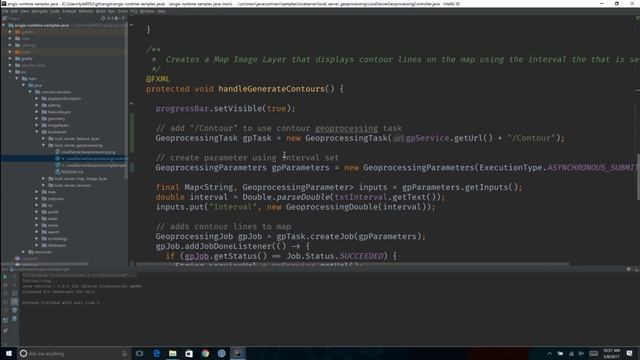Viewport: 640px width, 360px height.
Task: Collapse the local_server_geoprocessing package
Action: pos(43,145)
